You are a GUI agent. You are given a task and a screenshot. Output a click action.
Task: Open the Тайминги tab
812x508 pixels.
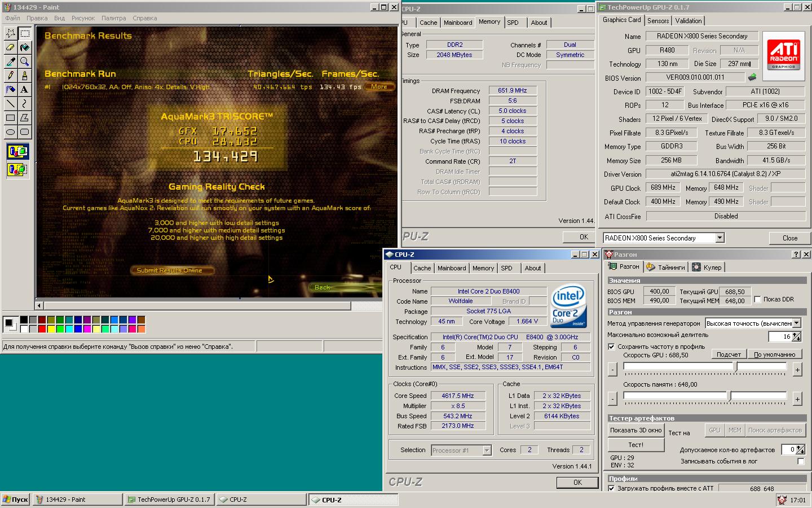[x=666, y=267]
